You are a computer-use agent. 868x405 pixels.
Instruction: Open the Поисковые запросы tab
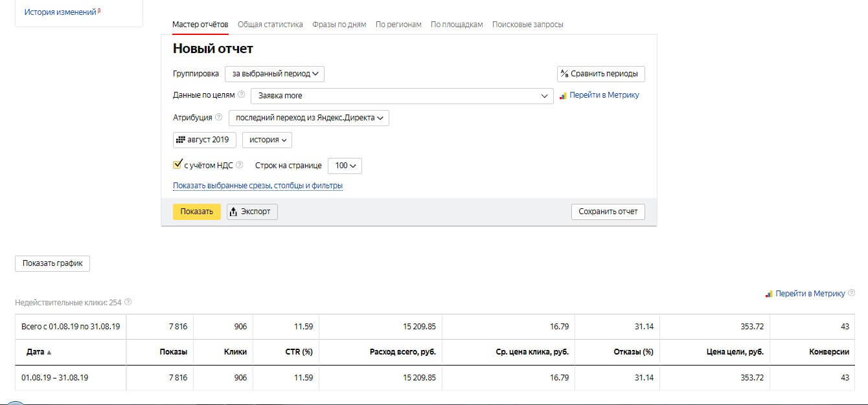point(527,25)
